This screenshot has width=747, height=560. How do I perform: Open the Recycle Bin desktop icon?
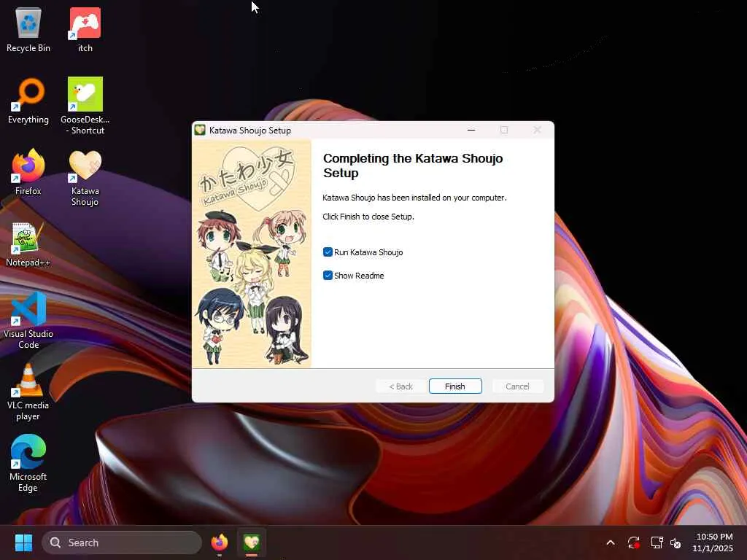28,29
